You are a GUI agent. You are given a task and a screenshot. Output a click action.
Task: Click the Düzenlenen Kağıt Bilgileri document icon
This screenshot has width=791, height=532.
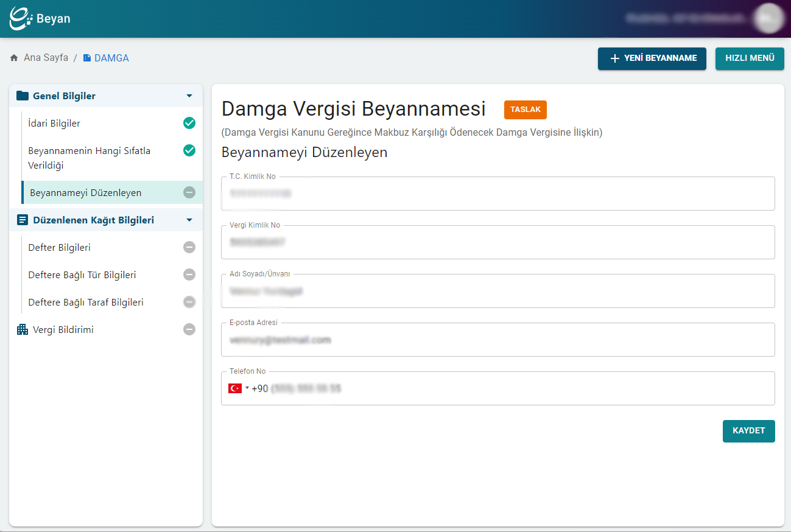(x=23, y=220)
